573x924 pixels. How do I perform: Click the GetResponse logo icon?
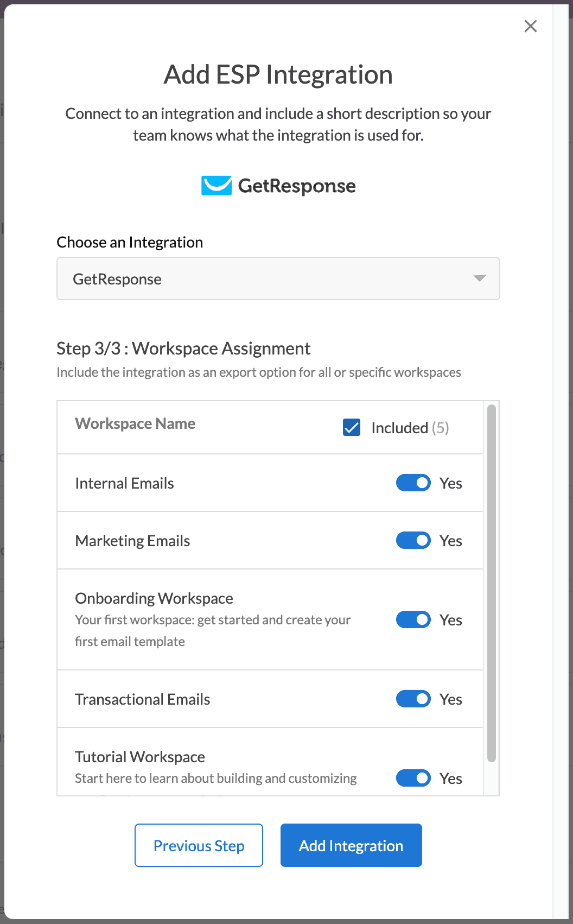pos(217,186)
